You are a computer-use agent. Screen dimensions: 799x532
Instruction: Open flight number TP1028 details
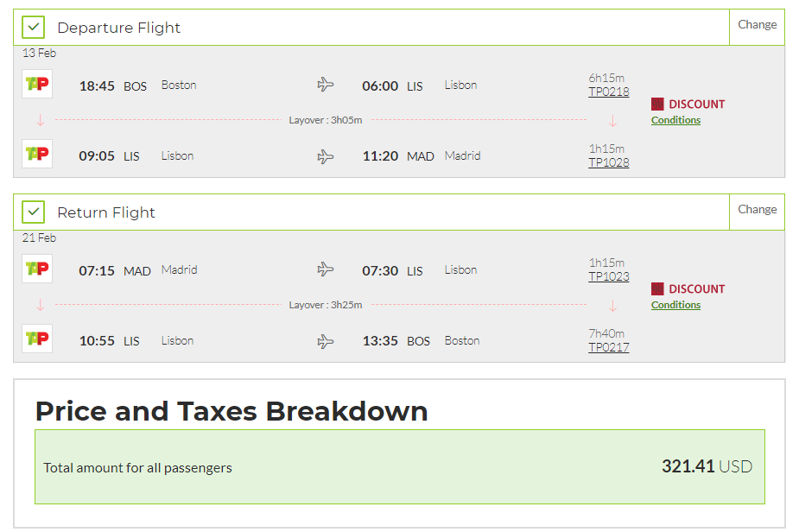pyautogui.click(x=608, y=162)
